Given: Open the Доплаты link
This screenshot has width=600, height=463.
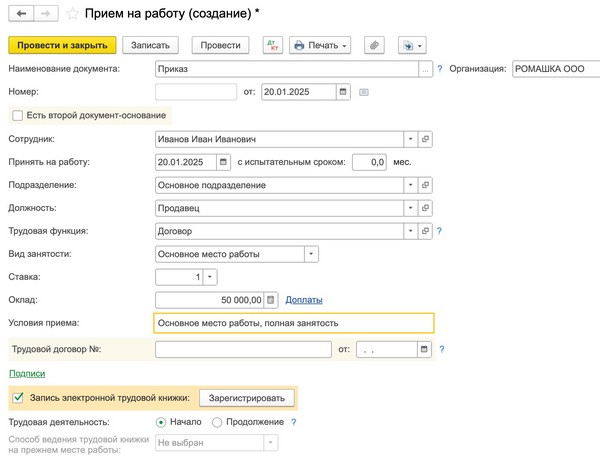Looking at the screenshot, I should pyautogui.click(x=304, y=300).
